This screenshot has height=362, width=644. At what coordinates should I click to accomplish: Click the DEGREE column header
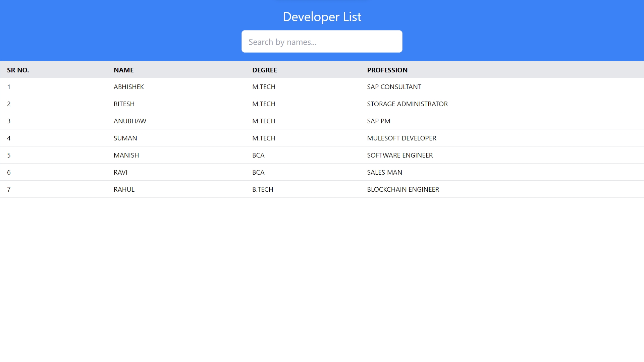264,70
